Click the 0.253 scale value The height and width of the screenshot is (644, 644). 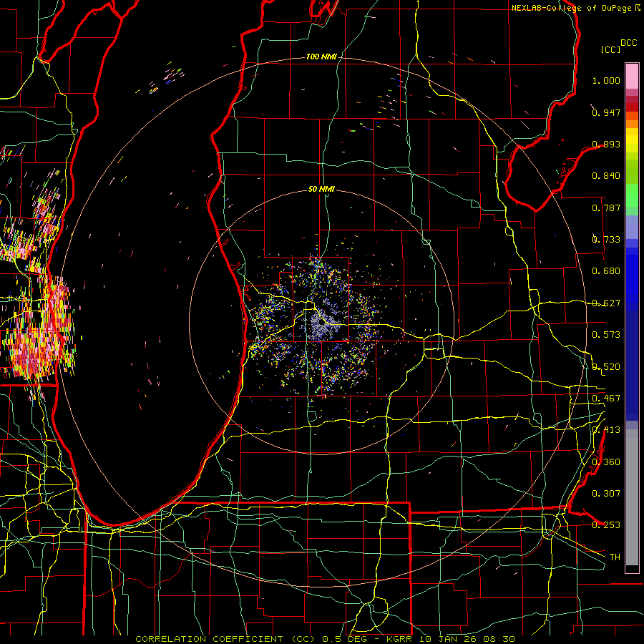pos(606,525)
